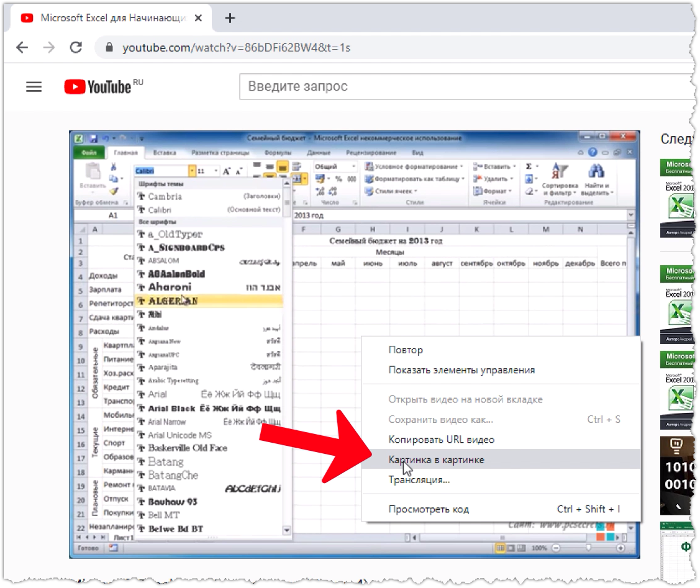Click the Вид ribbon tab
The width and height of the screenshot is (700, 588).
click(x=417, y=153)
